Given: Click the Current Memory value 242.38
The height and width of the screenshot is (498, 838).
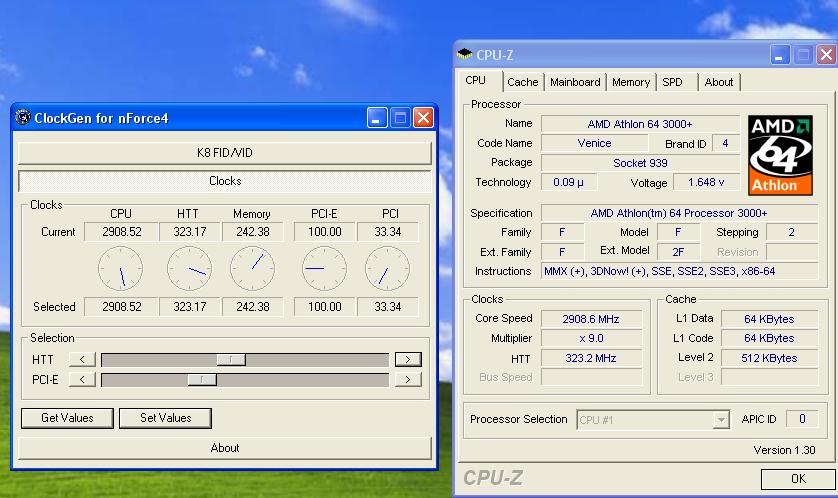Looking at the screenshot, I should pyautogui.click(x=253, y=232).
